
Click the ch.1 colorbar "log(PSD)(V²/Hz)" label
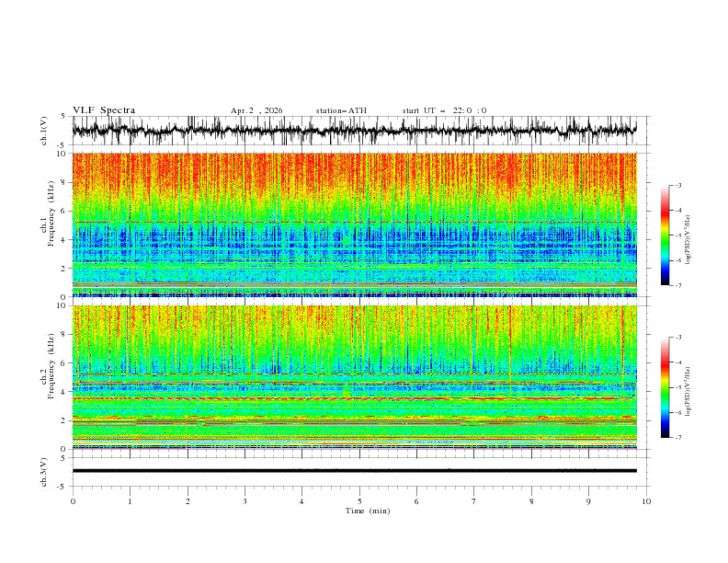688,240
